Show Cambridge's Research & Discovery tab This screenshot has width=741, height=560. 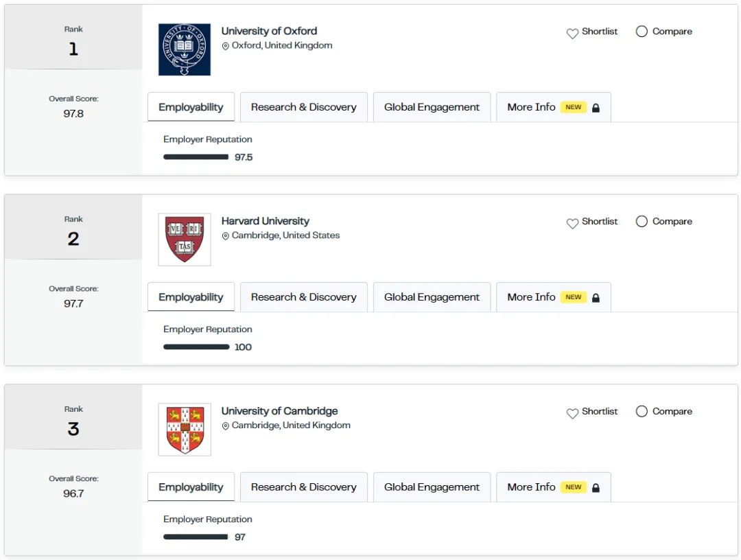tap(303, 488)
